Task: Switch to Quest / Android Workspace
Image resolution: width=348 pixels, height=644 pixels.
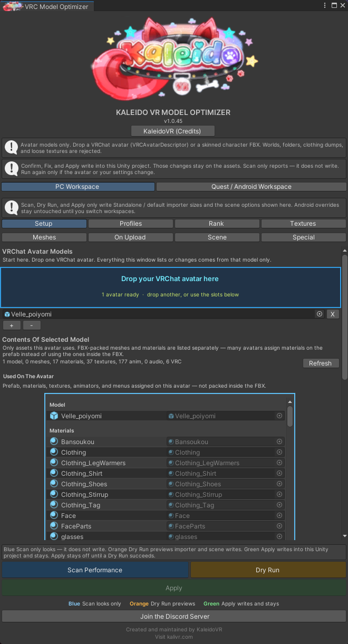Action: pos(252,187)
